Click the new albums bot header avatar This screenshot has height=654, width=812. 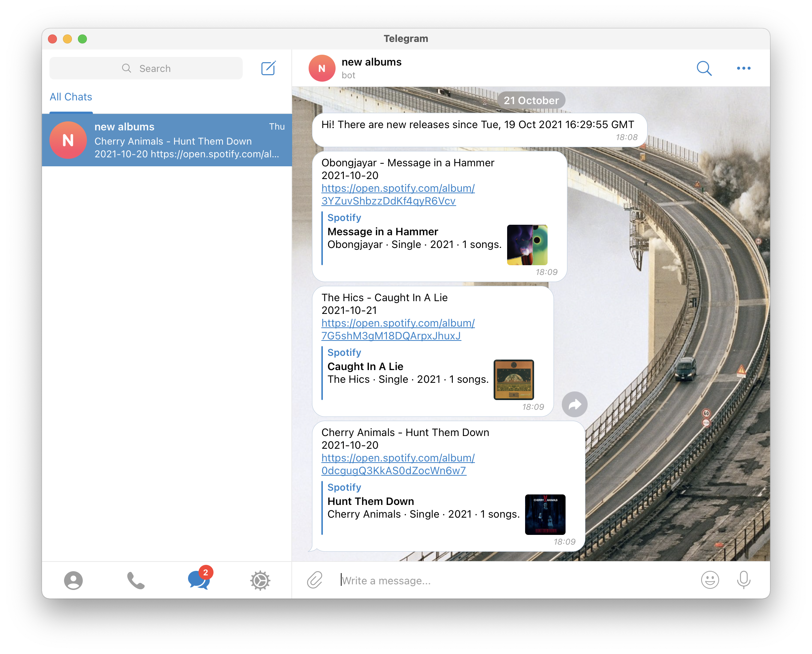pyautogui.click(x=322, y=68)
